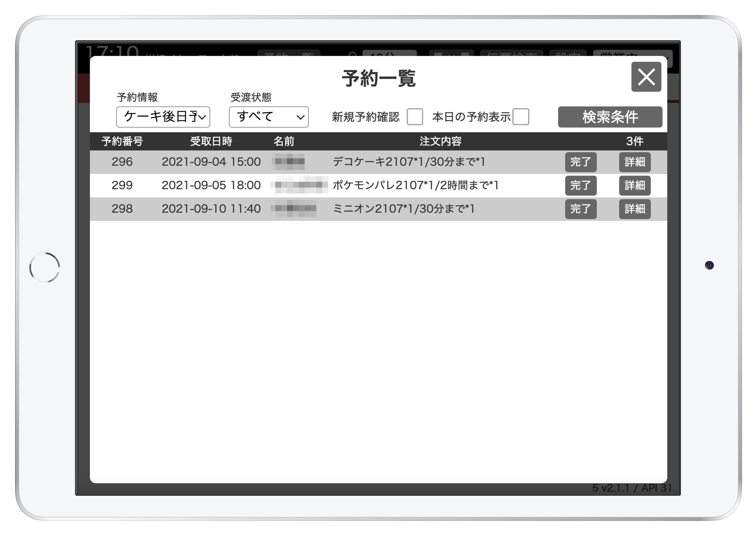The width and height of the screenshot is (756, 536).
Task: Click pickup time 2021-09-05 18:00
Action: click(211, 185)
